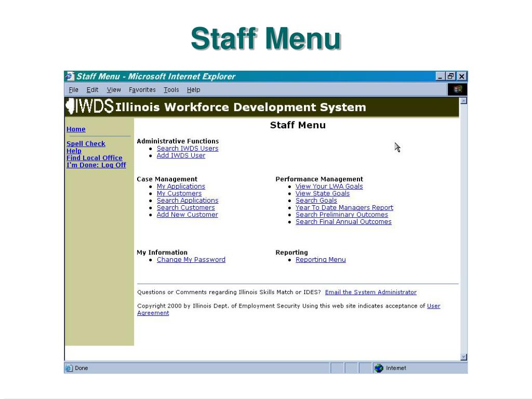Open the Spell Check link
Viewport: 532px width, 399px height.
pos(86,143)
